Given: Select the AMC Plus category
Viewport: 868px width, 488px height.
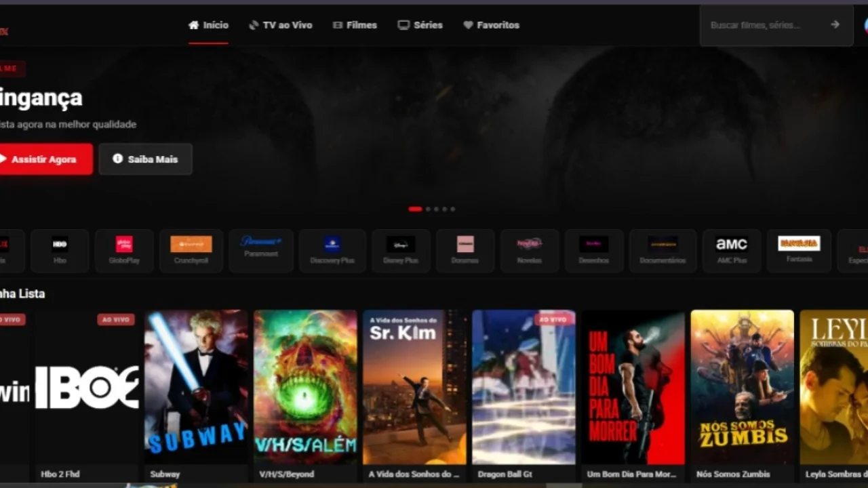Looking at the screenshot, I should [x=732, y=251].
